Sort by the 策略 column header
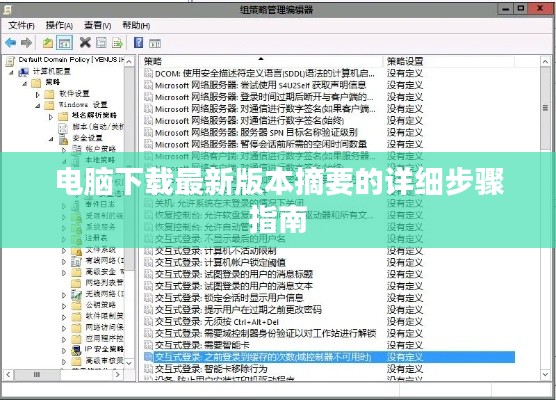 point(261,61)
